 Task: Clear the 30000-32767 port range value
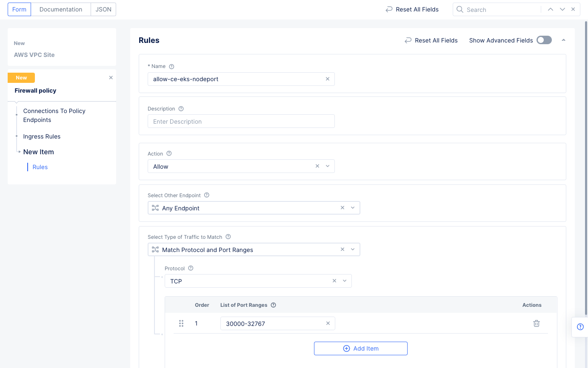coord(328,323)
